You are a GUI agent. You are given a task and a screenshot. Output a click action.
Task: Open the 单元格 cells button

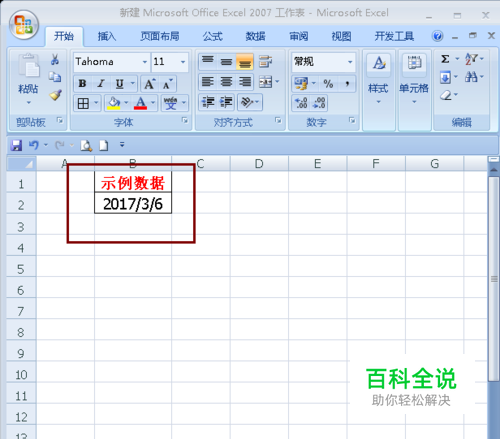(414, 80)
